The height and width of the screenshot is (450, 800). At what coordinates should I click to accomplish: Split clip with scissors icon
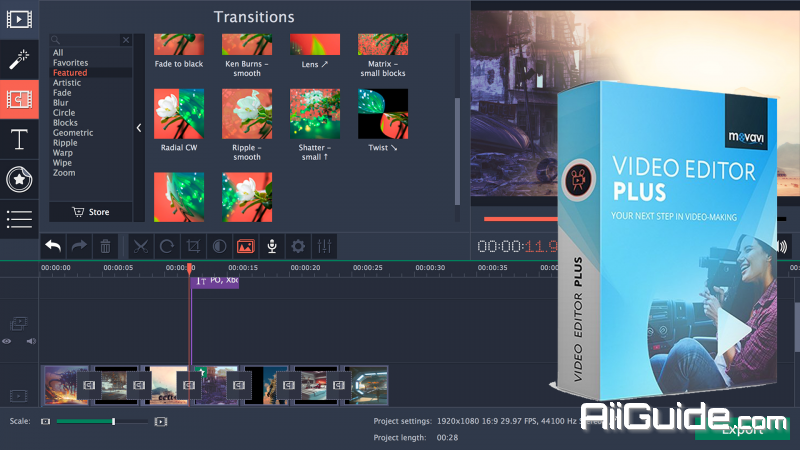(140, 246)
